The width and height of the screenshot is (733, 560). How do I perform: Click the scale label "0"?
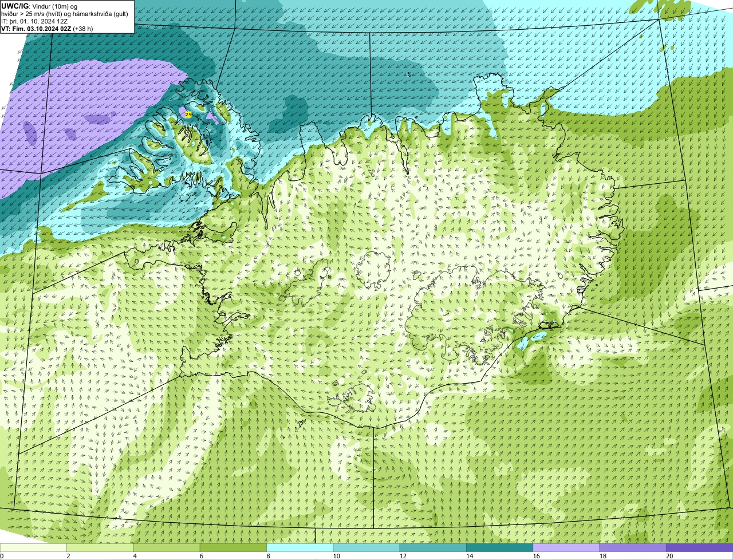tap(2, 556)
